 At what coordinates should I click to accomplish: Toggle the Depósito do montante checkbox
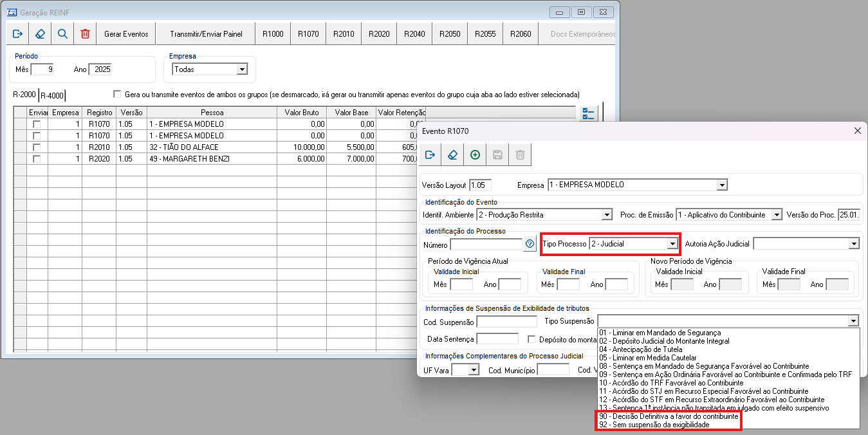pos(532,339)
